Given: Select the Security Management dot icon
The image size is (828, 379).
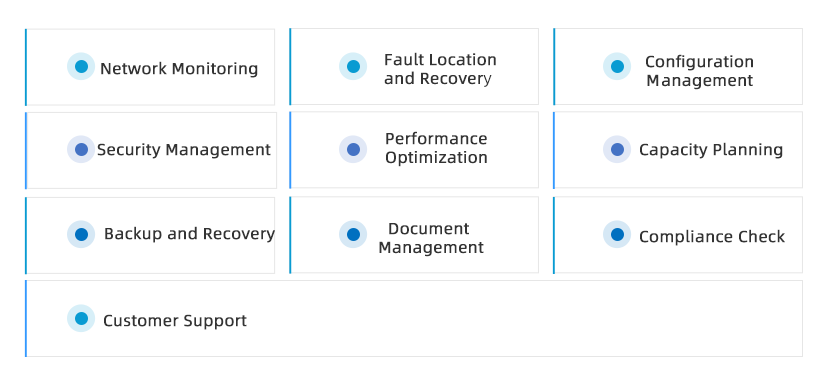Looking at the screenshot, I should (81, 149).
